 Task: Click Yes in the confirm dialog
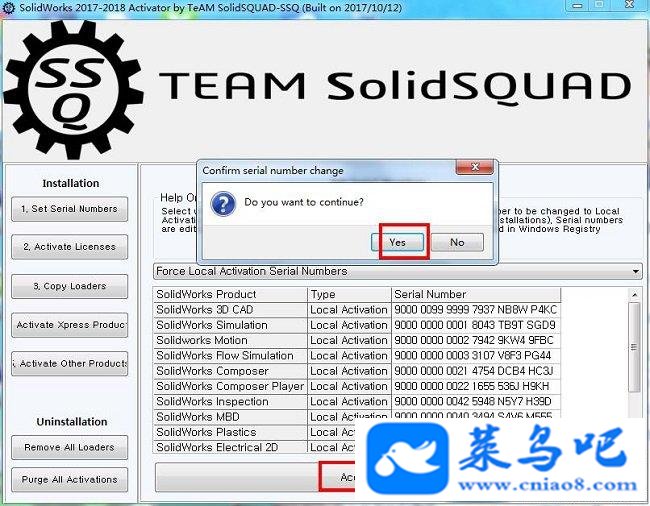point(398,242)
